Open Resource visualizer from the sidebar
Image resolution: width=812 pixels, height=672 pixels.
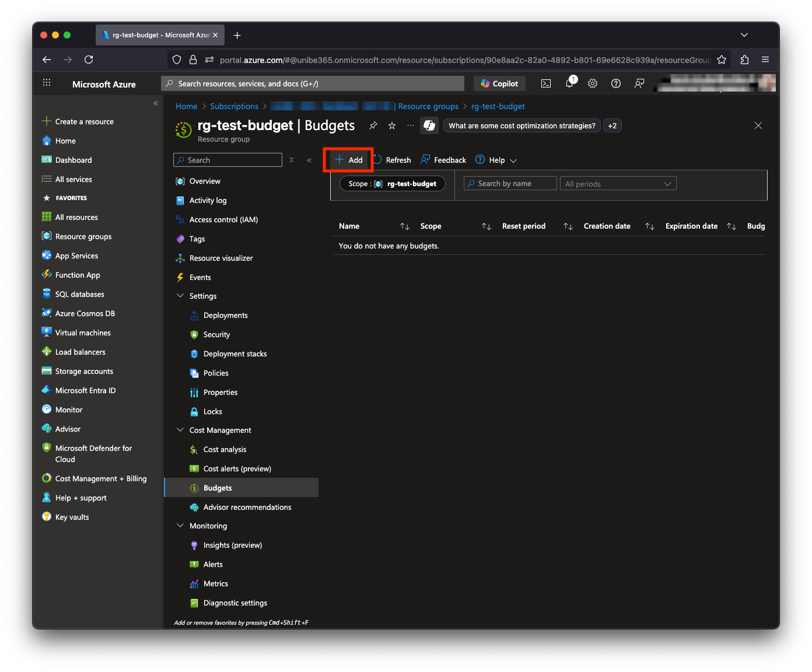220,257
